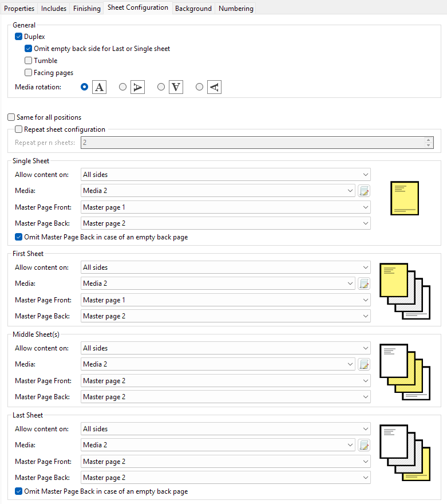The height and width of the screenshot is (504, 447).
Task: Expand Single Sheet Allow content on dropdown
Action: 226,175
